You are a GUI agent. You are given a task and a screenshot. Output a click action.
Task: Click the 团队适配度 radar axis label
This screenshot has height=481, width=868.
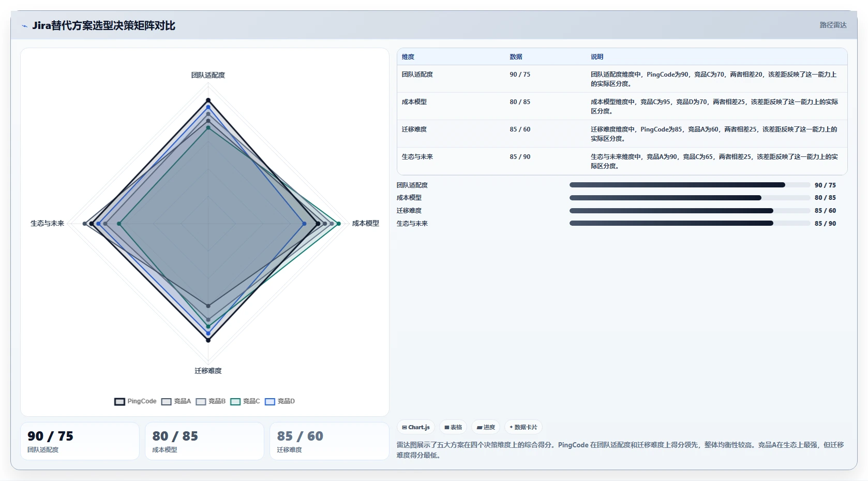pyautogui.click(x=208, y=75)
